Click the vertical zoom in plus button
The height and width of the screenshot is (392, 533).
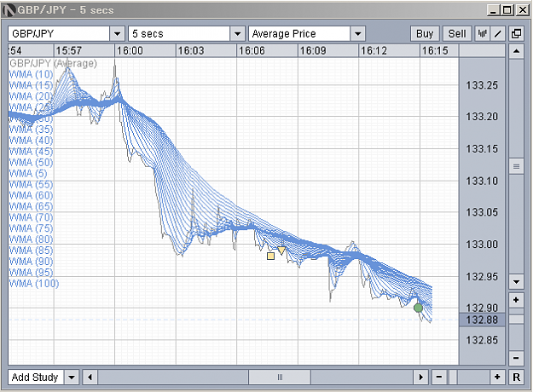(x=516, y=300)
